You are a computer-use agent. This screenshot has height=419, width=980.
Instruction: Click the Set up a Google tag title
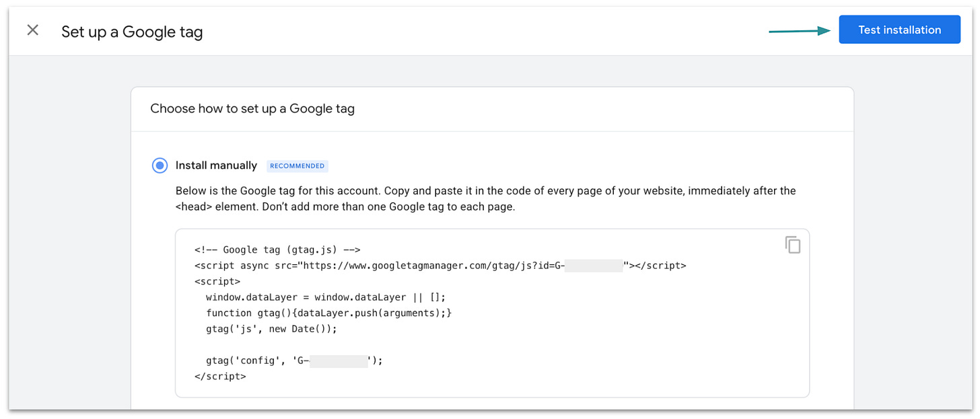coord(132,32)
